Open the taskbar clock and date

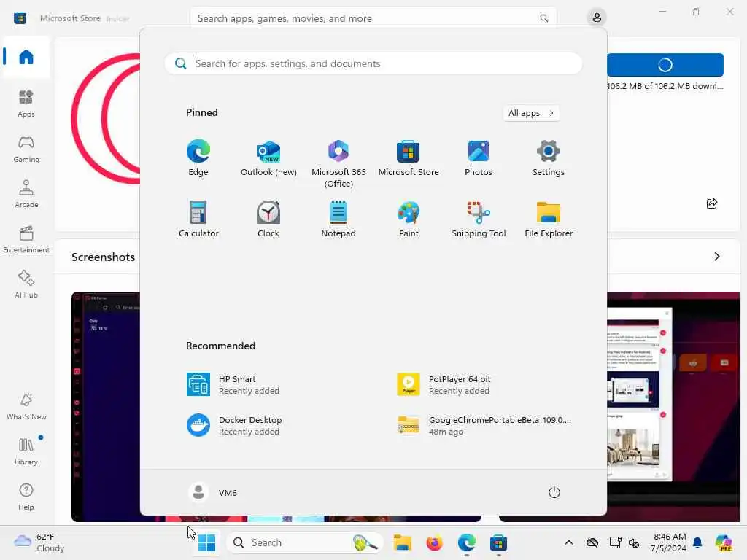coord(668,542)
